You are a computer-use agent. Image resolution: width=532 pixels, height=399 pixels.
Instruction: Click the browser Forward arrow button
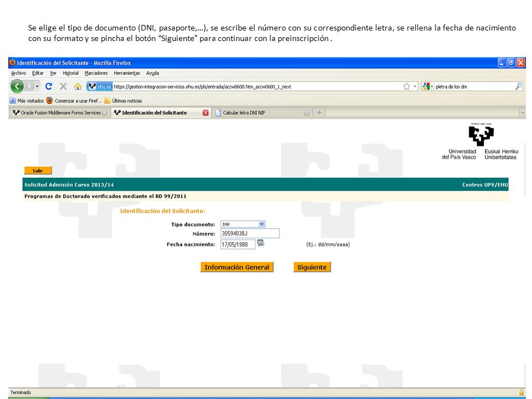(x=29, y=86)
